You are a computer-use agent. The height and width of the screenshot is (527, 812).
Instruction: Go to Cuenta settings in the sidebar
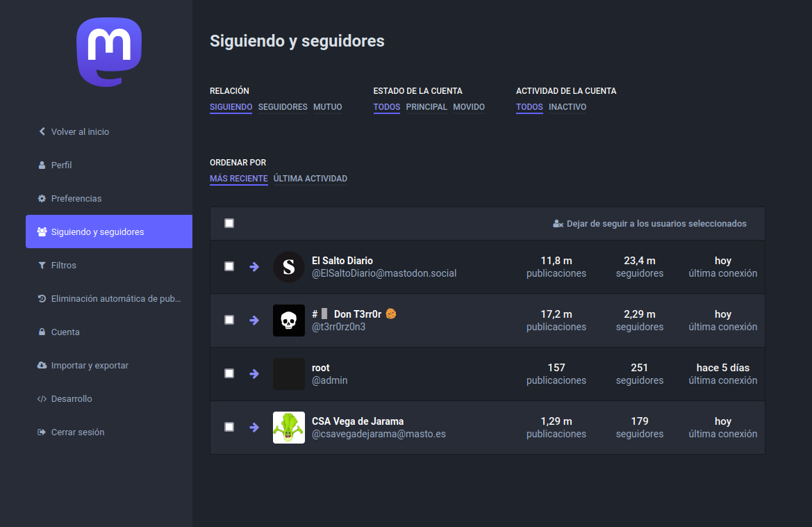(x=65, y=332)
